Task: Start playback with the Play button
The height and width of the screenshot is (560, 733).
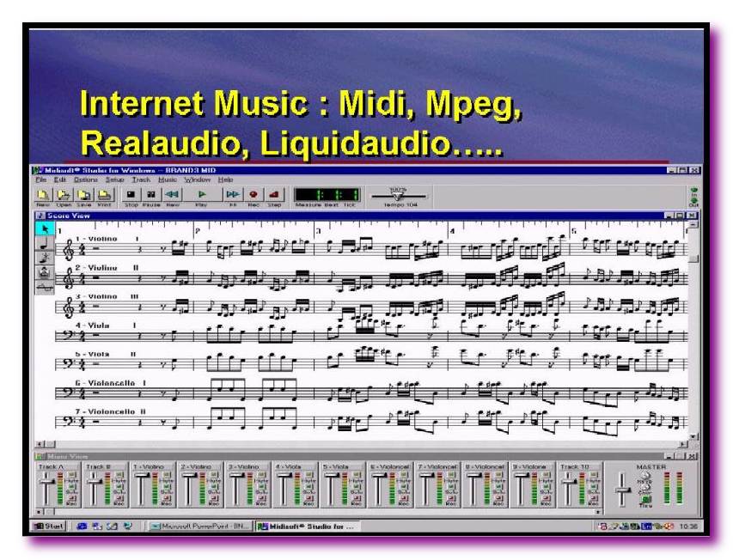Action: (x=202, y=195)
